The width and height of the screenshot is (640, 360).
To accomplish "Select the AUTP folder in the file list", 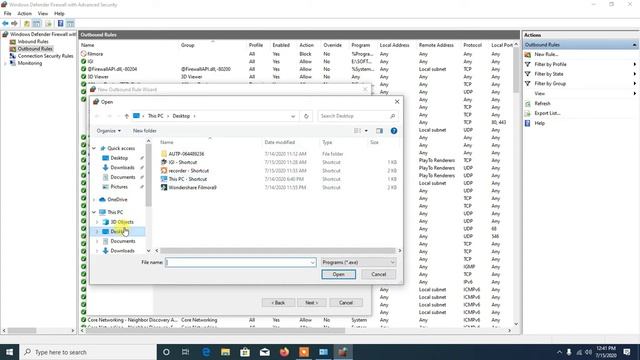I will pos(186,154).
